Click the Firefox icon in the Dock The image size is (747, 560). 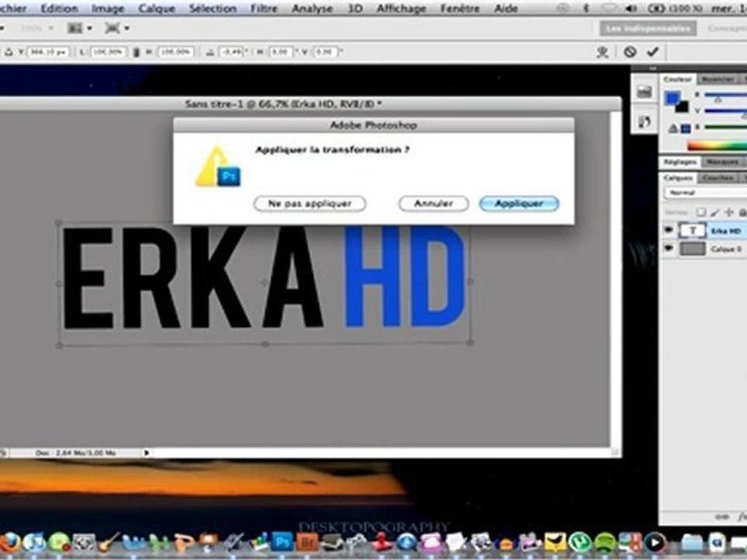pos(9,542)
